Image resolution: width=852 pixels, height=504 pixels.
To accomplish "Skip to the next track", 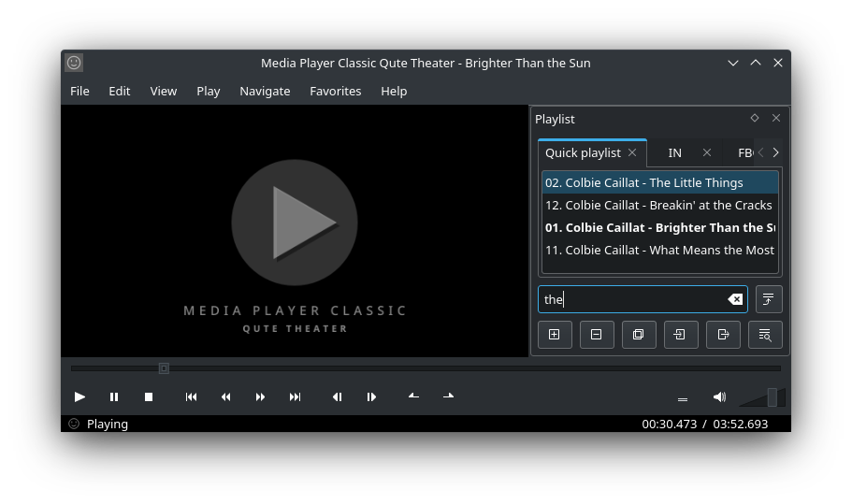I will tap(295, 396).
